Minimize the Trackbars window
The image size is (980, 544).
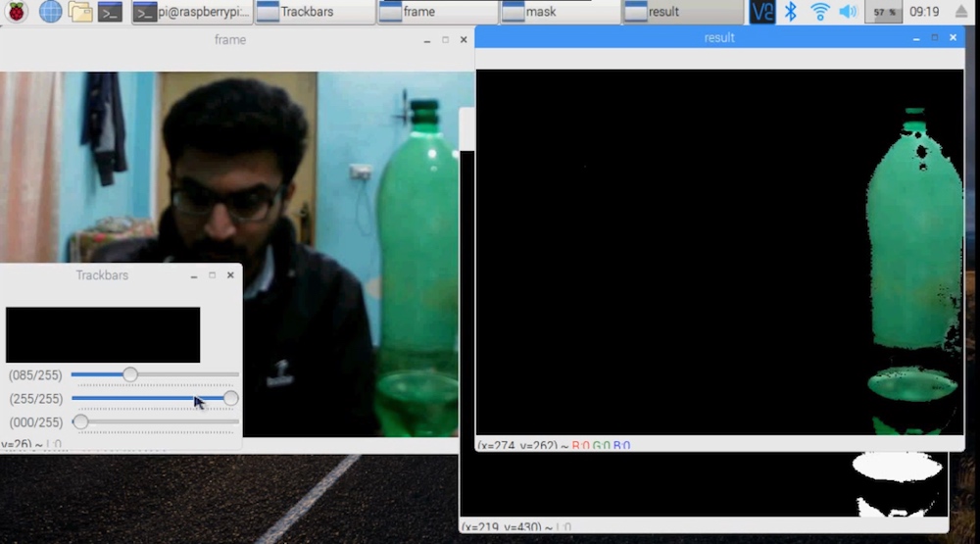[x=194, y=275]
